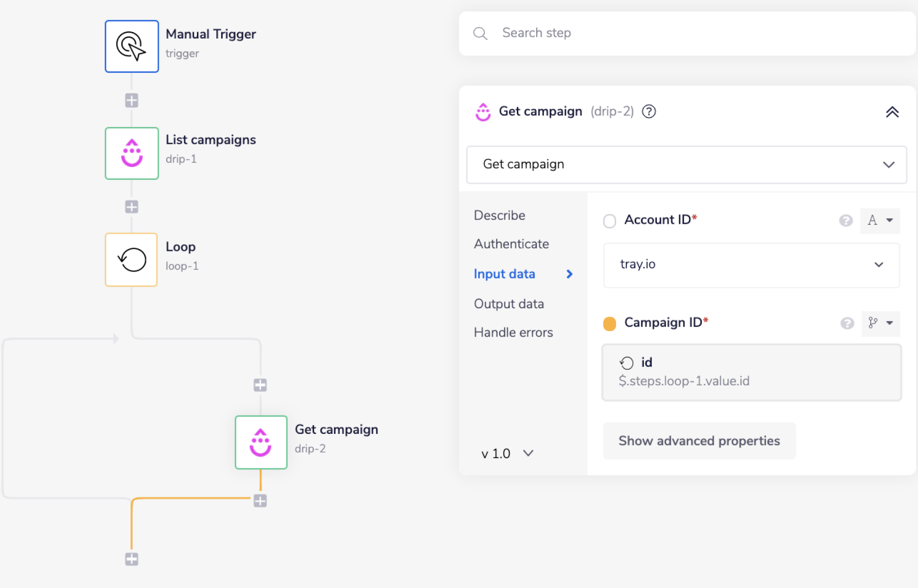Click the help icon for Account ID
This screenshot has width=918, height=588.
[x=845, y=221]
